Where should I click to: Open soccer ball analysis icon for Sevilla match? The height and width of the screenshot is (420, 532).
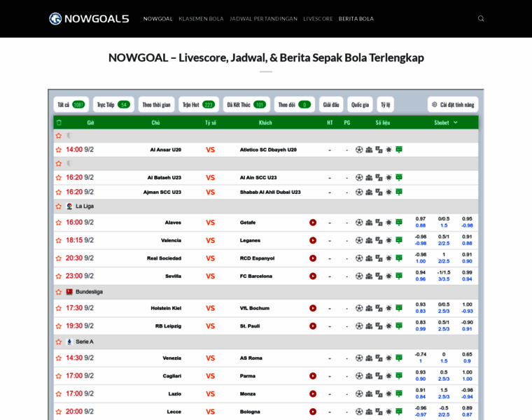[359, 276]
